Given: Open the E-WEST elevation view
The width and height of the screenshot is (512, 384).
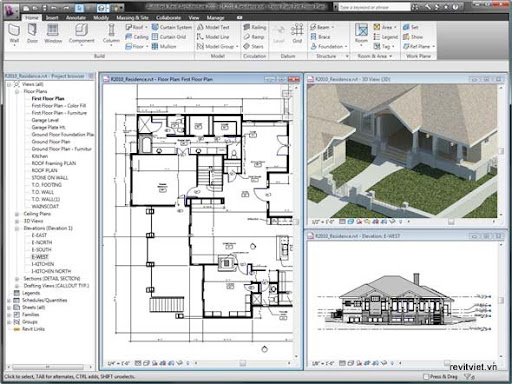Looking at the screenshot, I should click(40, 257).
